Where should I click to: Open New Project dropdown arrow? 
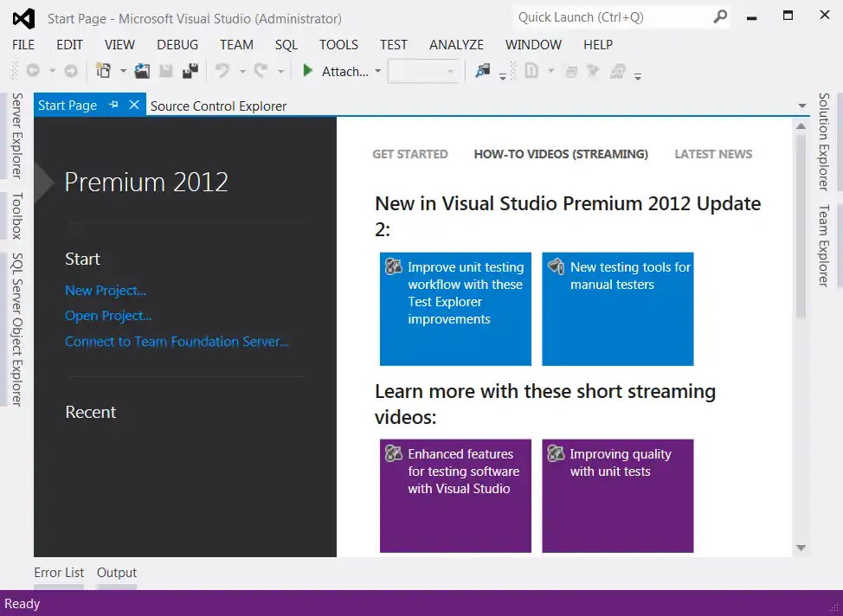pyautogui.click(x=123, y=70)
